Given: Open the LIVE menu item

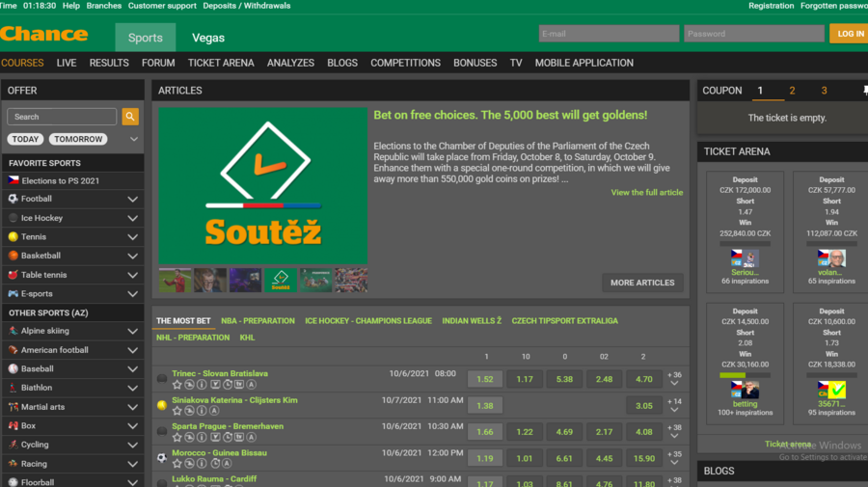Looking at the screenshot, I should pos(67,63).
